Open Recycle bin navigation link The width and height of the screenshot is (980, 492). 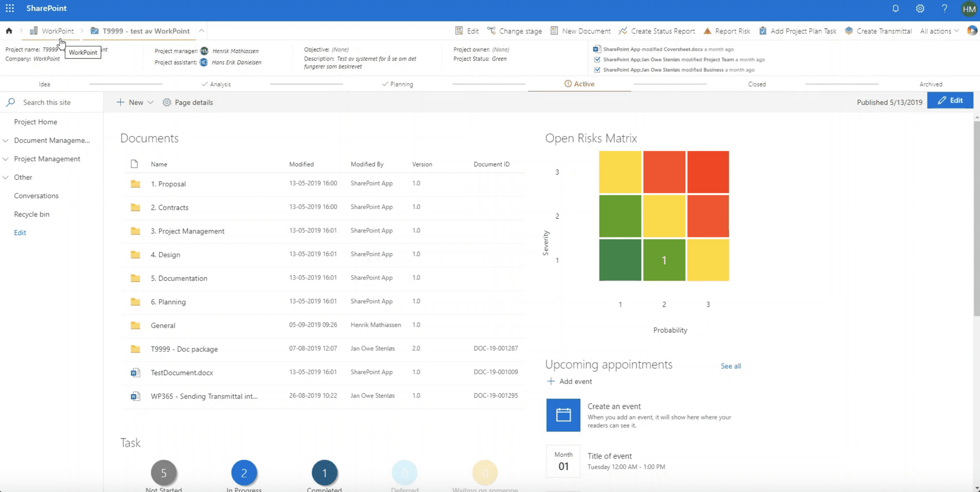[32, 214]
